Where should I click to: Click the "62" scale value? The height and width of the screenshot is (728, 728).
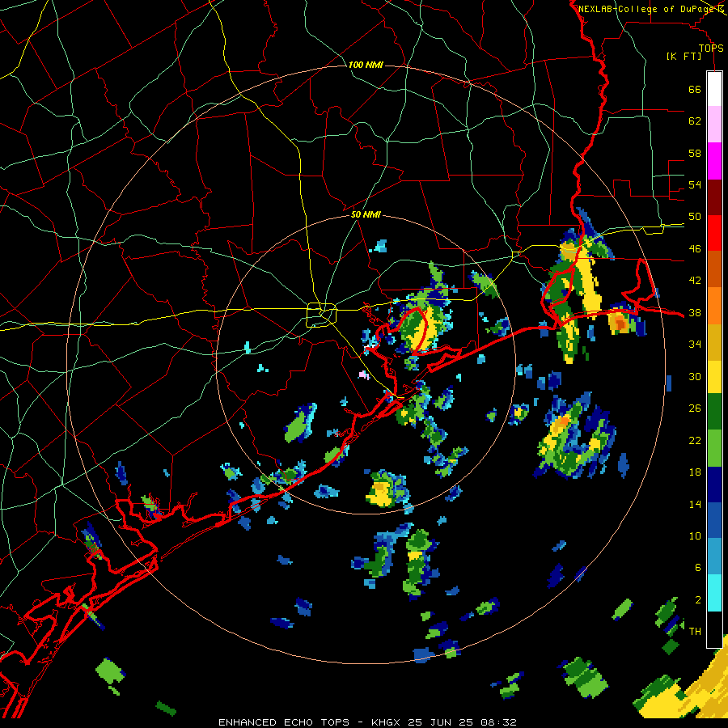point(695,121)
